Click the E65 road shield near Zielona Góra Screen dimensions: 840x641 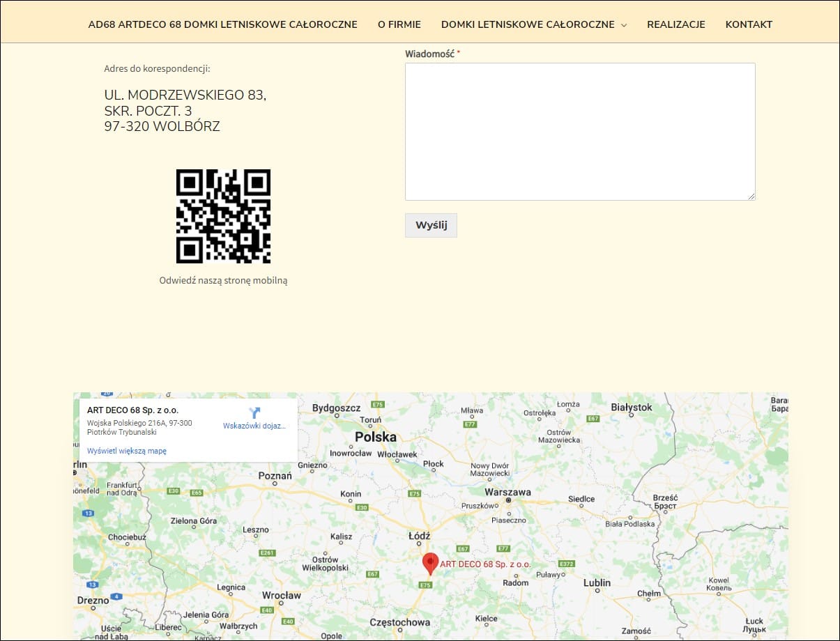(x=197, y=492)
